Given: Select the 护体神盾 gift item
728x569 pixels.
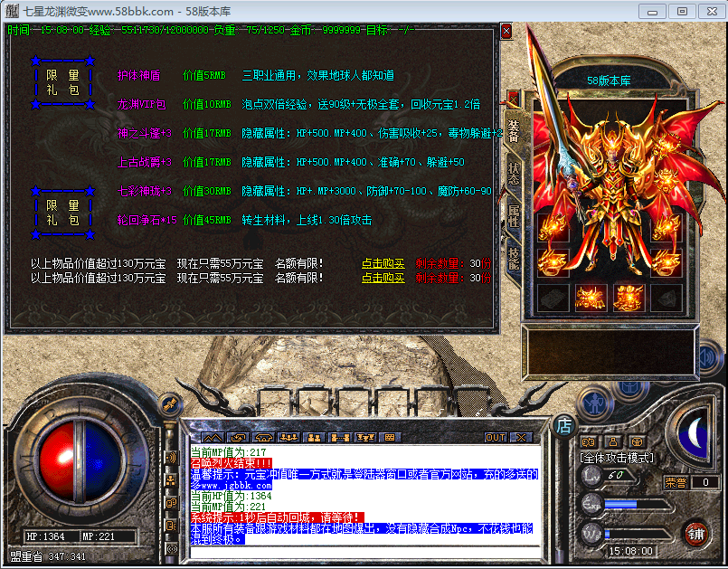Looking at the screenshot, I should pyautogui.click(x=139, y=75).
